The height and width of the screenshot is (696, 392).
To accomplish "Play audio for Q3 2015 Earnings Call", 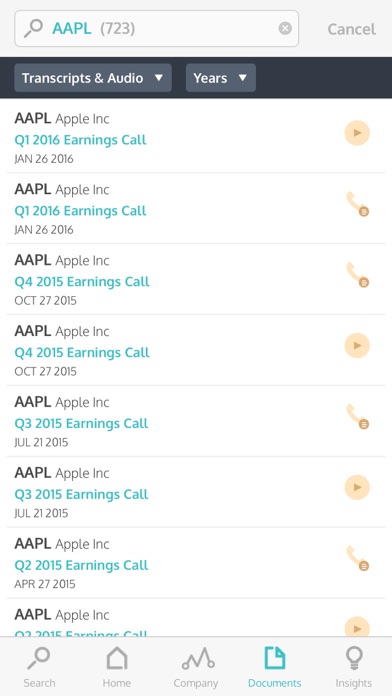I will [x=357, y=487].
